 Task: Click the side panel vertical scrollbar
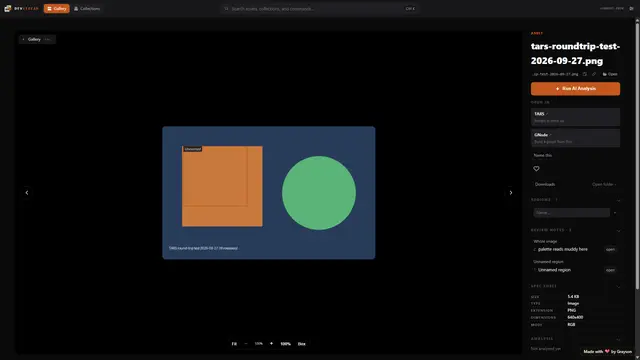pos(637,155)
